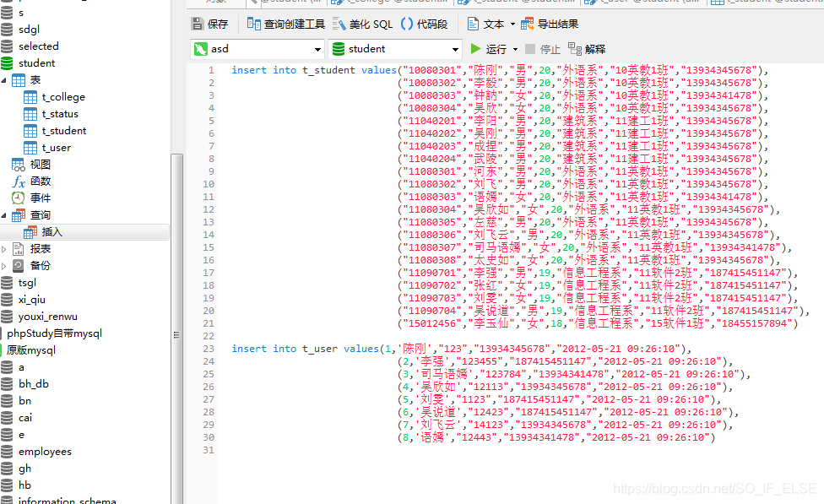Select the 原版mysql connection
This screenshot has width=824, height=504.
point(31,350)
